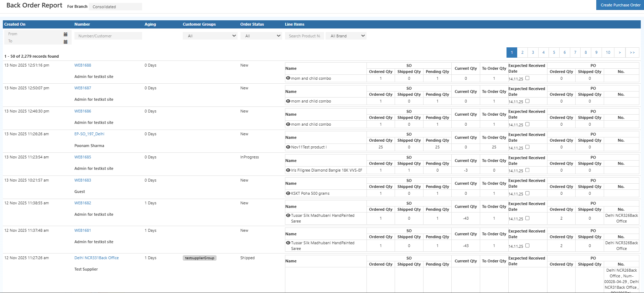Viewport: 644px width, 293px height.
Task: Click Create Purchase Order button
Action: [x=620, y=5]
